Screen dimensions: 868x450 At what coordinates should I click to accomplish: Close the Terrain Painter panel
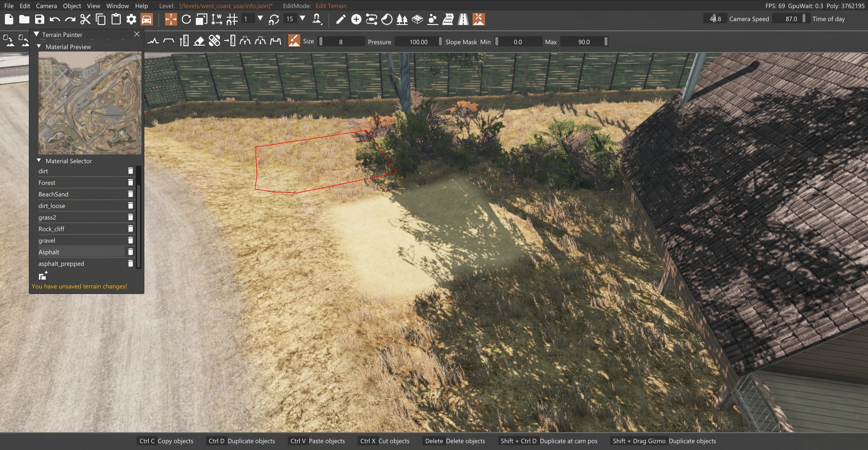click(137, 34)
